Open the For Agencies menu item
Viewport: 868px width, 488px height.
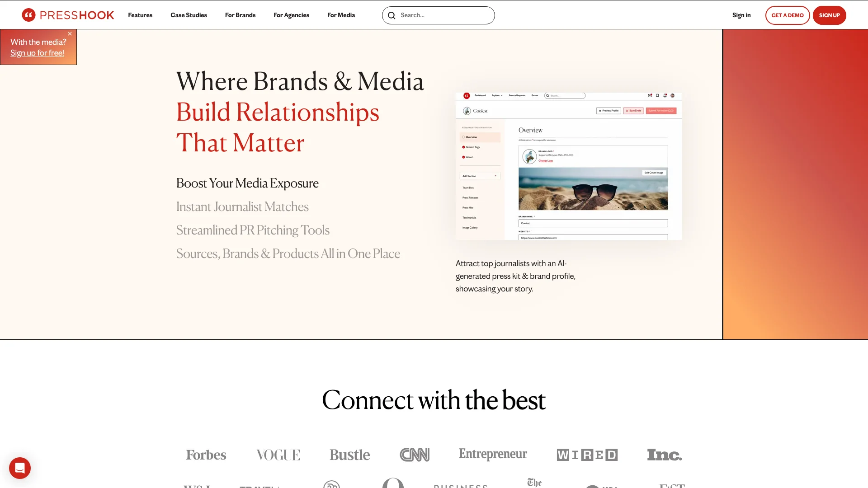pos(291,15)
